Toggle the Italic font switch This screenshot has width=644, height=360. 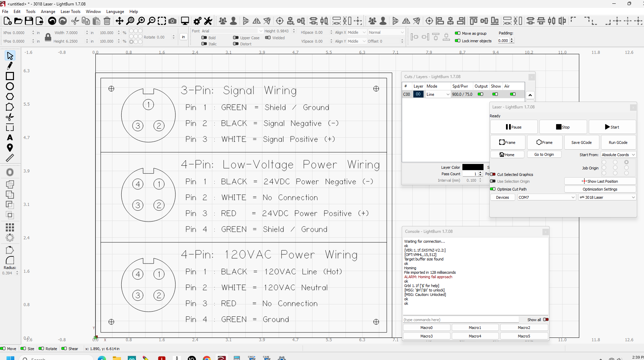click(204, 44)
